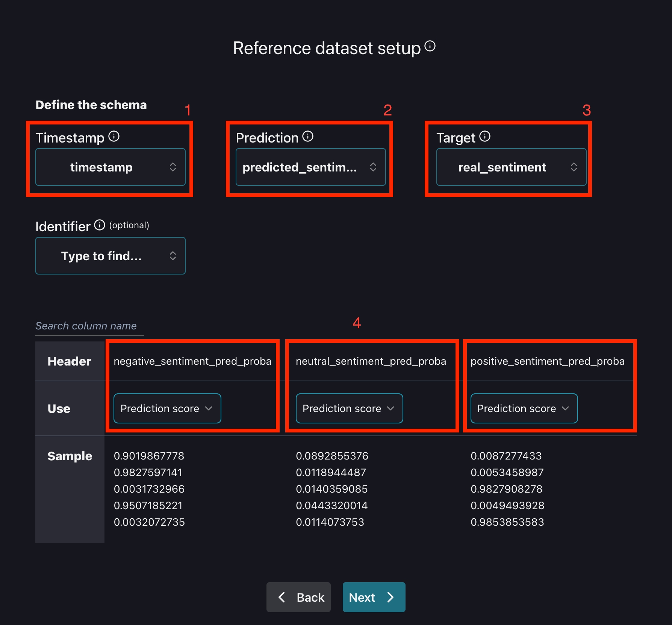
Task: Click the Target info icon
Action: click(x=485, y=136)
